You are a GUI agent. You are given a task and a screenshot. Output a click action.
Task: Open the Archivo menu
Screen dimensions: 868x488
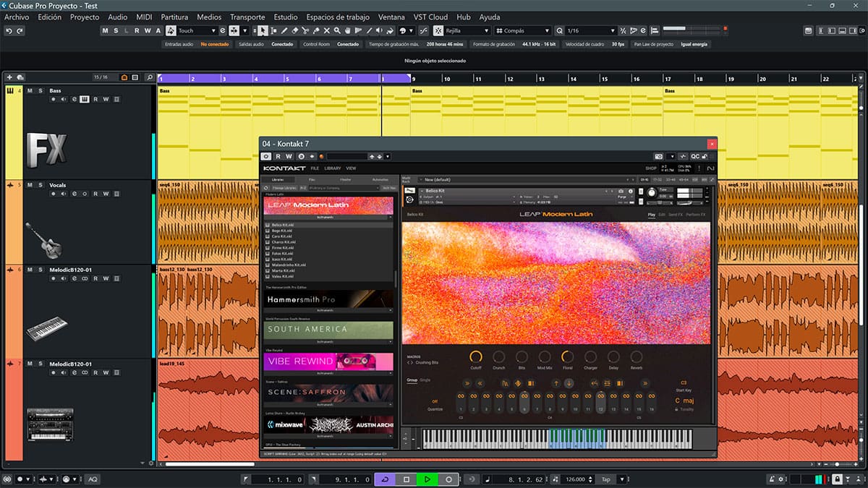pyautogui.click(x=17, y=17)
